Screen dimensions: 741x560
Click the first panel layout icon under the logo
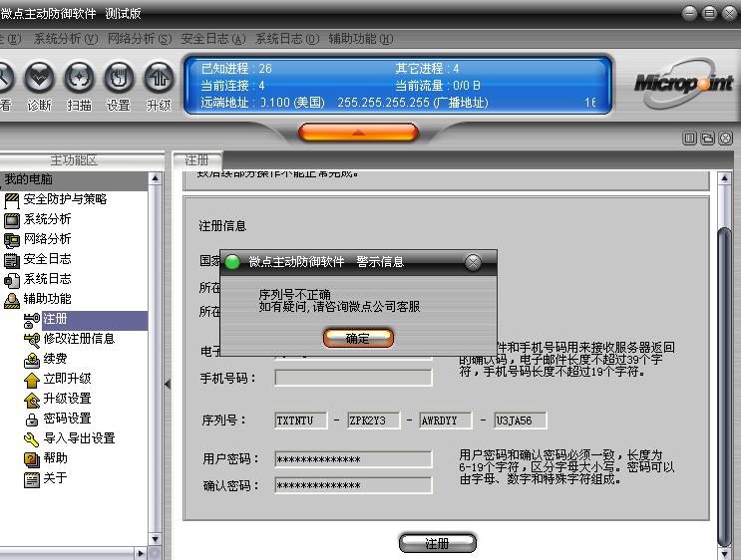pos(690,138)
